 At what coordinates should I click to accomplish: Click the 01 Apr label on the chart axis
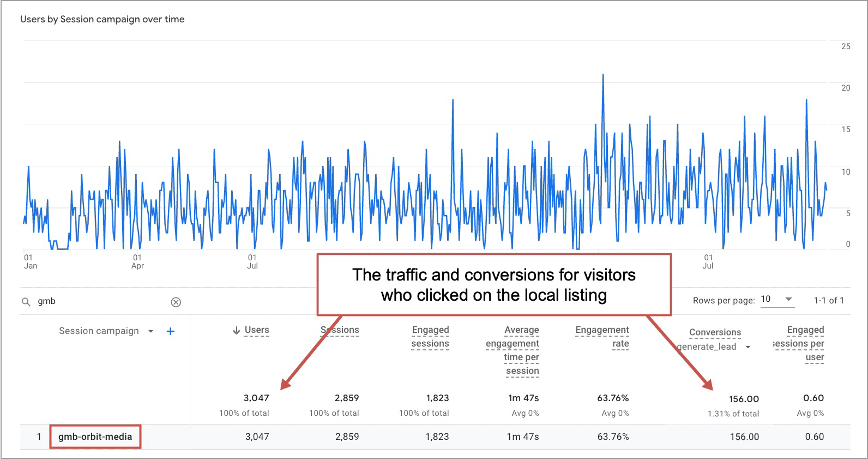pyautogui.click(x=137, y=261)
